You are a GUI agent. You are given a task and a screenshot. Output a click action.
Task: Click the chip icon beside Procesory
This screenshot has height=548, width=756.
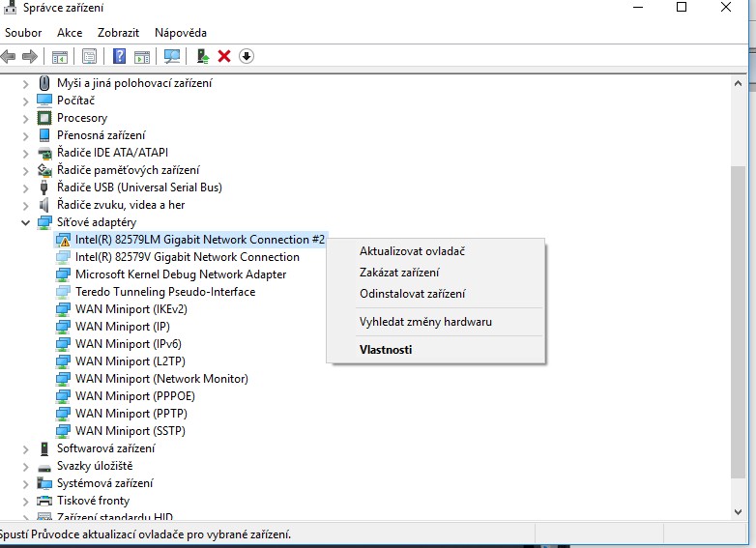pyautogui.click(x=44, y=118)
